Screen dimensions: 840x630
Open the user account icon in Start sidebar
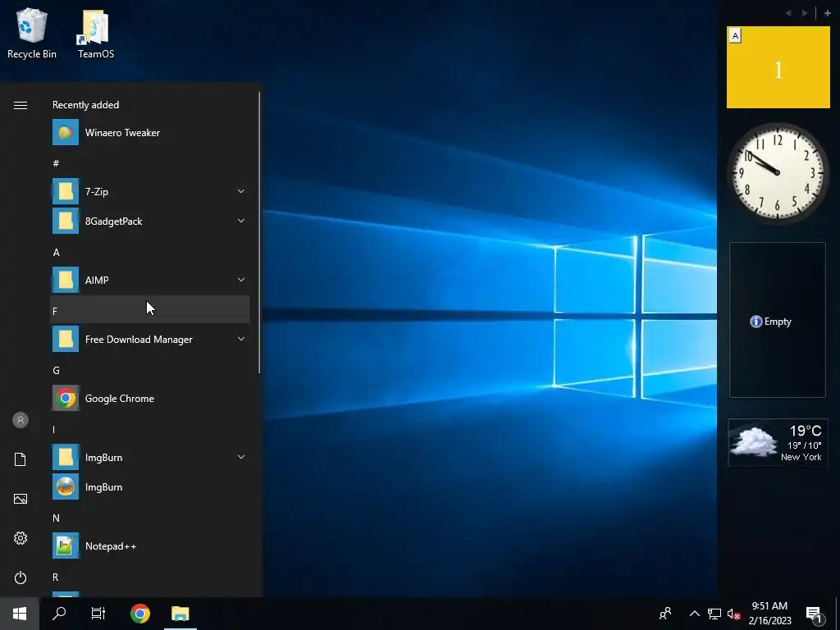pyautogui.click(x=21, y=420)
